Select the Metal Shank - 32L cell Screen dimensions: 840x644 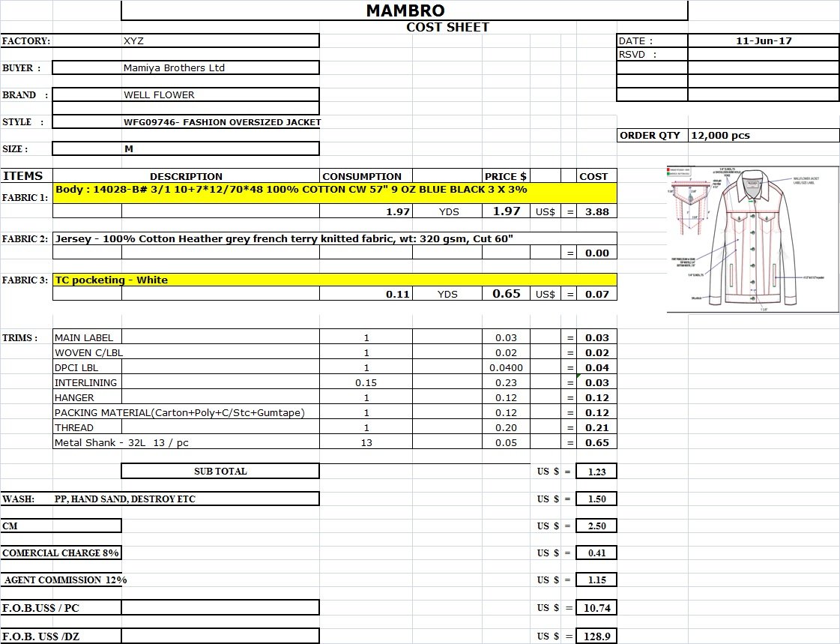(186, 442)
